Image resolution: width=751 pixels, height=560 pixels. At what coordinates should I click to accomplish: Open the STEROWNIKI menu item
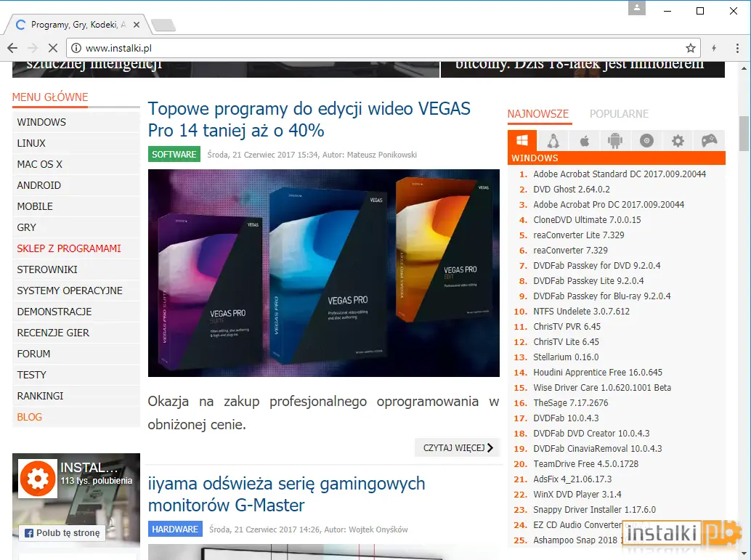click(x=76, y=269)
